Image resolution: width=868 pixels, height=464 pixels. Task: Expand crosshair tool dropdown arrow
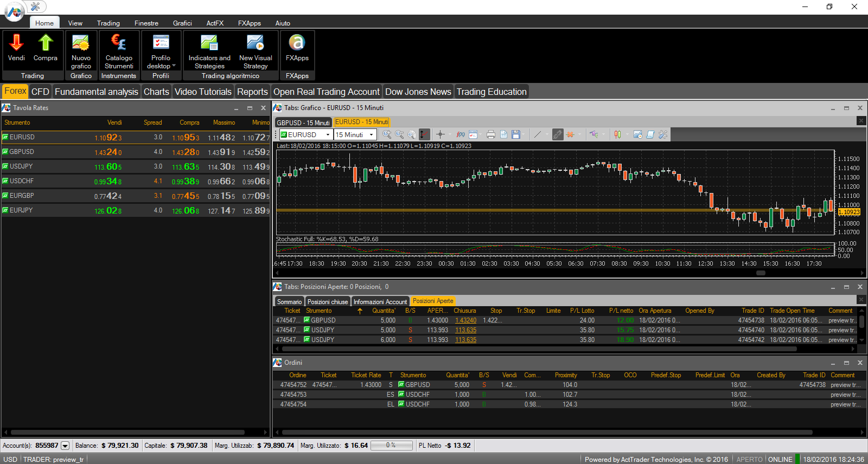449,134
